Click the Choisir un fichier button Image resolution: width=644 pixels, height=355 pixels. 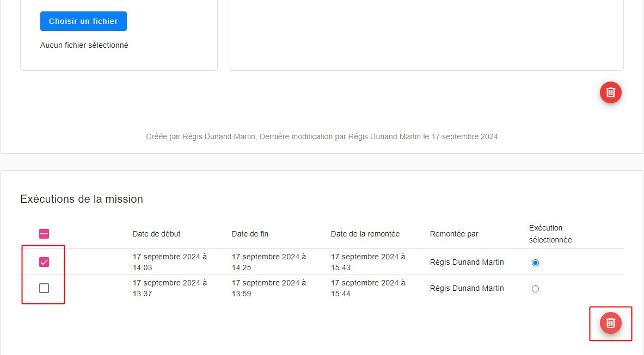pyautogui.click(x=83, y=21)
